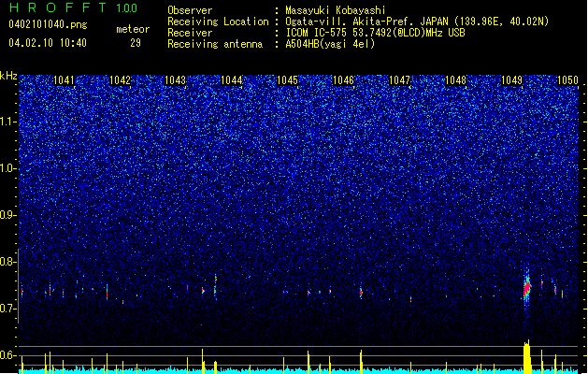Image resolution: width=588 pixels, height=374 pixels.
Task: Click the 'Observer' field label
Action: tap(190, 10)
